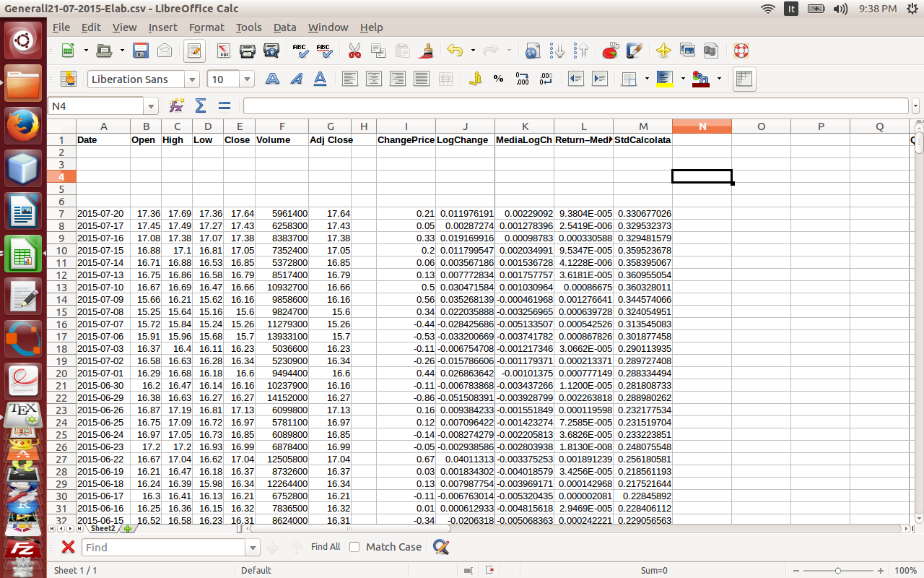This screenshot has height=578, width=924.
Task: Apply yellow Background Color swatch
Action: (x=665, y=79)
